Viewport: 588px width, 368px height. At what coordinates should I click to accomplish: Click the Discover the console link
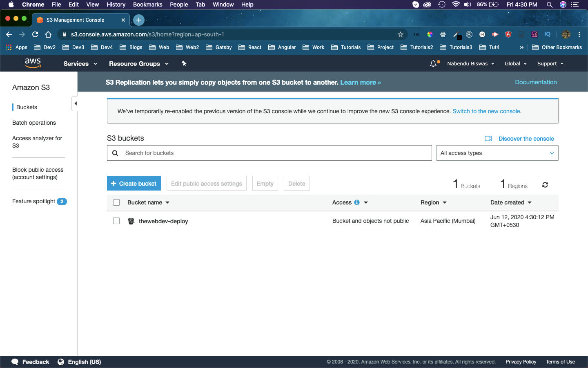pos(526,139)
